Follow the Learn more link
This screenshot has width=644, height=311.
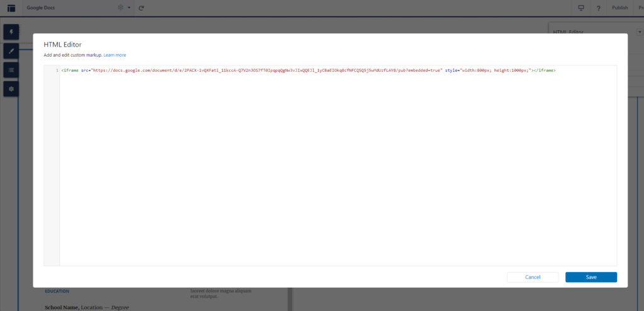click(114, 55)
